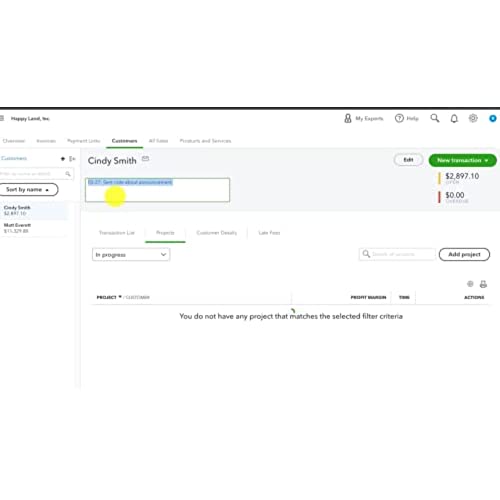500x500 pixels.
Task: Open the settings gear icon in header
Action: point(473,118)
